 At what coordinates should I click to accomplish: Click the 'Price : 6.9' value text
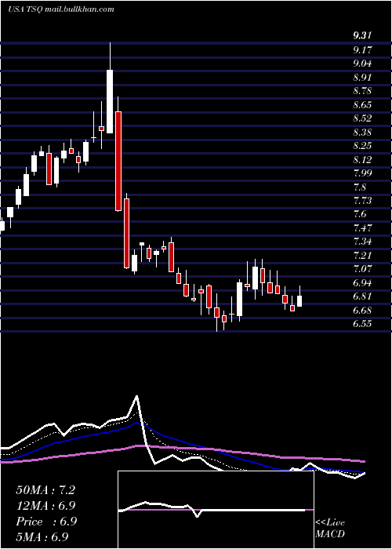tap(46, 522)
